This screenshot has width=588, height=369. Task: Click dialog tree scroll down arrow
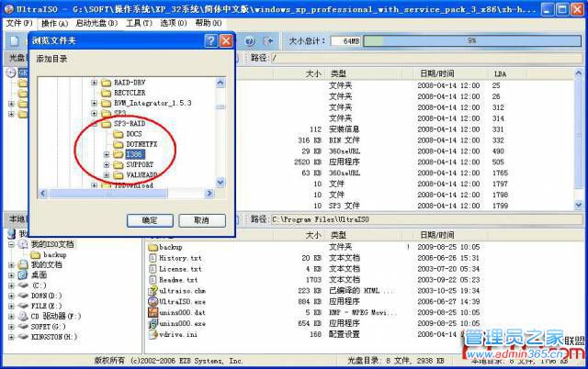click(x=220, y=183)
